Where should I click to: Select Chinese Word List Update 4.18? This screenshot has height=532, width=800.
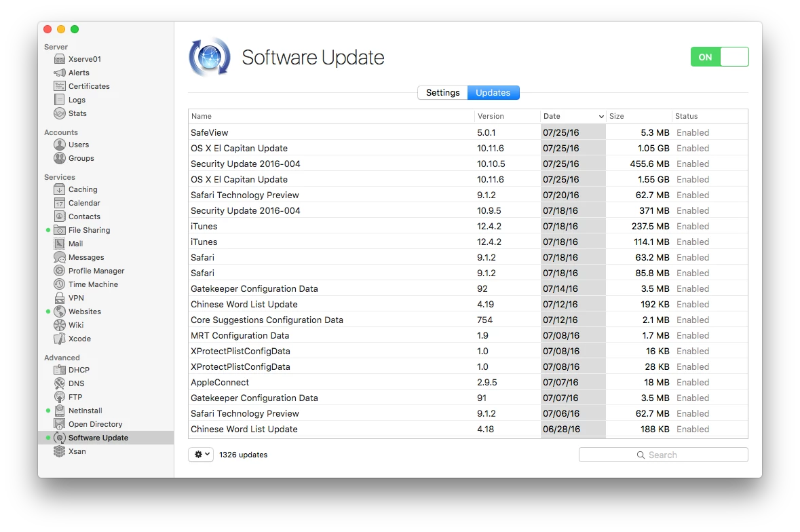[x=468, y=429]
